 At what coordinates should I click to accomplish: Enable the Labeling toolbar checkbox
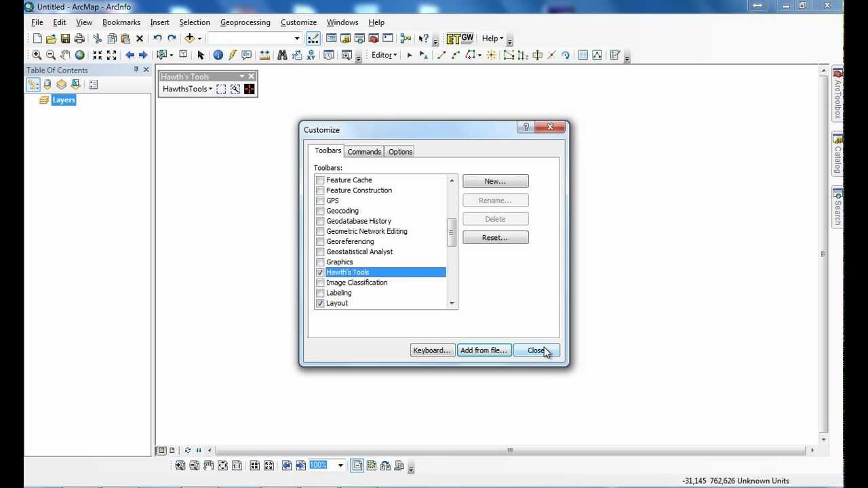pyautogui.click(x=320, y=293)
